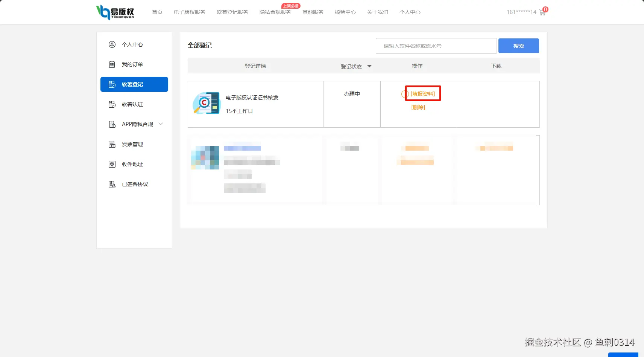Viewport: 644px width, 357px height.
Task: Open the 登记状态 filter dropdown arrow
Action: [x=369, y=66]
